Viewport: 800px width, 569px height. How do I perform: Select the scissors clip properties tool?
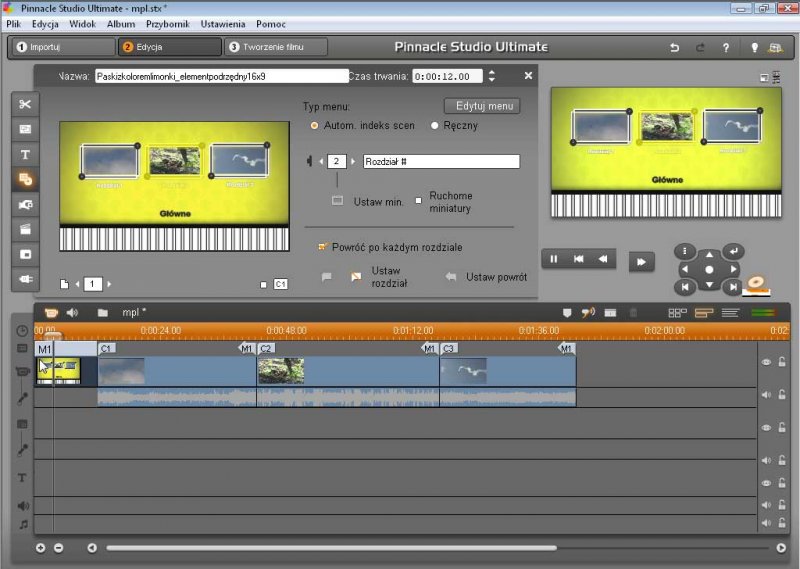pos(25,105)
